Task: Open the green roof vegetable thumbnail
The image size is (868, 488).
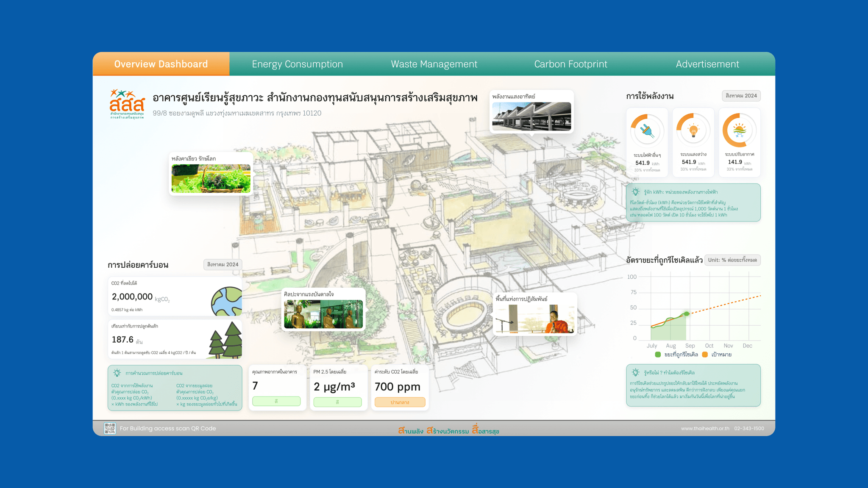Action: tap(211, 178)
